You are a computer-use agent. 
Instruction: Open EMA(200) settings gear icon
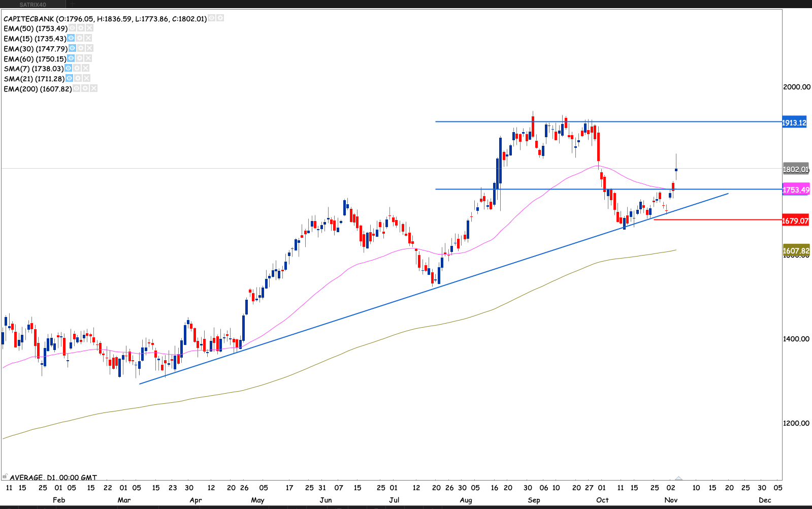point(85,89)
